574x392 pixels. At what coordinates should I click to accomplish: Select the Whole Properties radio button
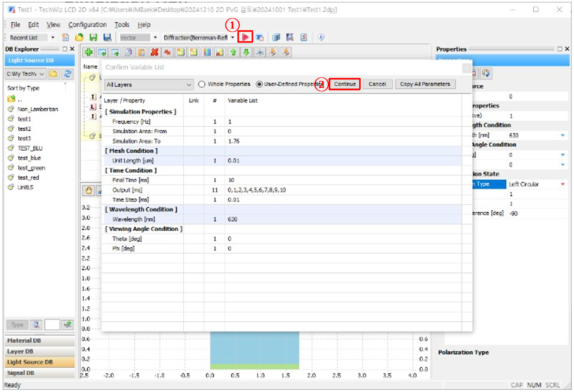click(202, 84)
